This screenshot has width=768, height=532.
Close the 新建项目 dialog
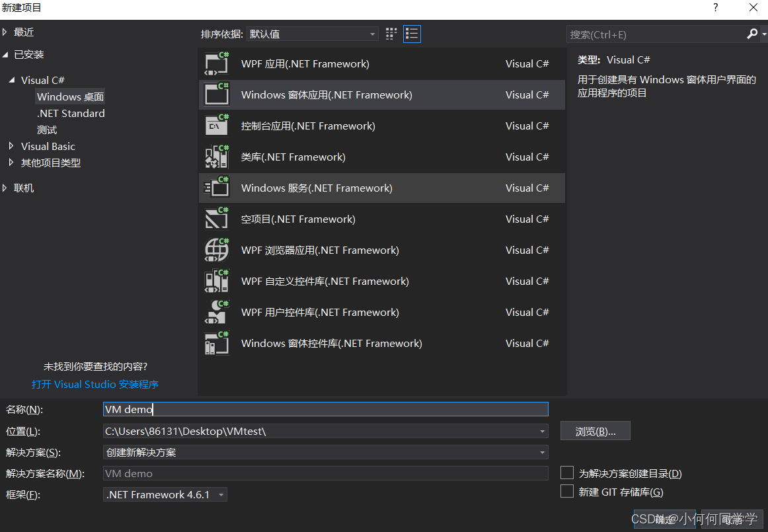coord(753,7)
